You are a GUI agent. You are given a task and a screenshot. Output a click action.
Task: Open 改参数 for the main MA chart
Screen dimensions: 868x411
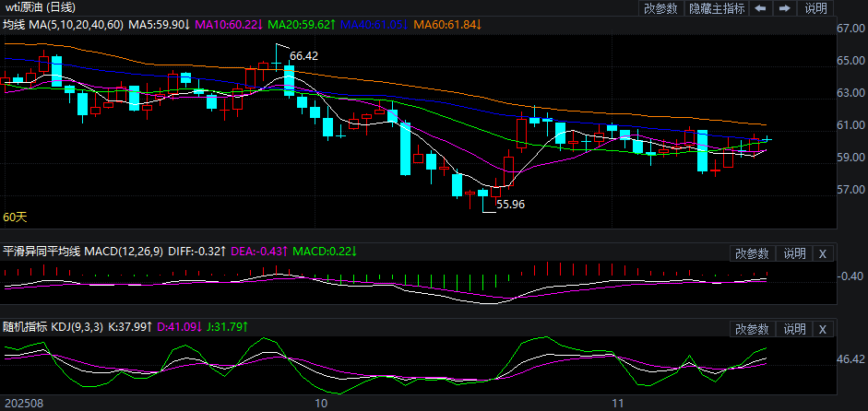(660, 8)
